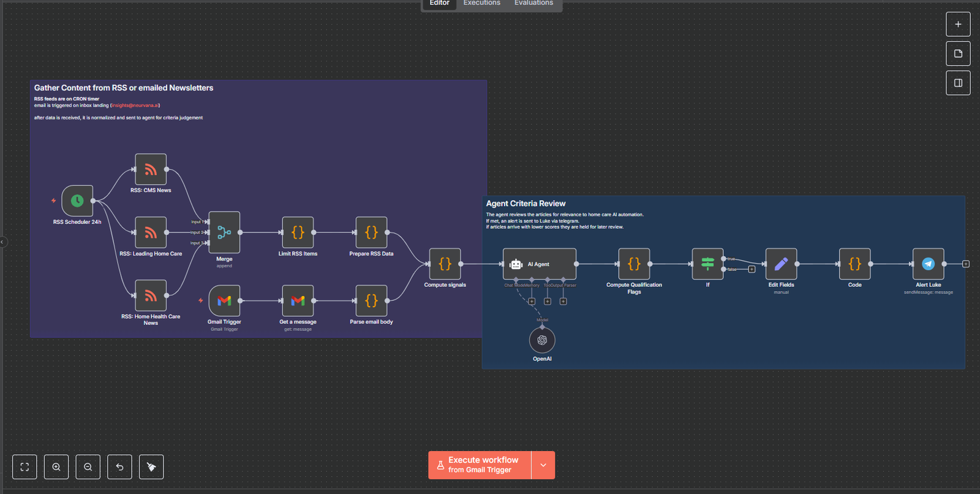Switch to the Evaluations tab
Screen dimensions: 980x494
click(x=533, y=3)
